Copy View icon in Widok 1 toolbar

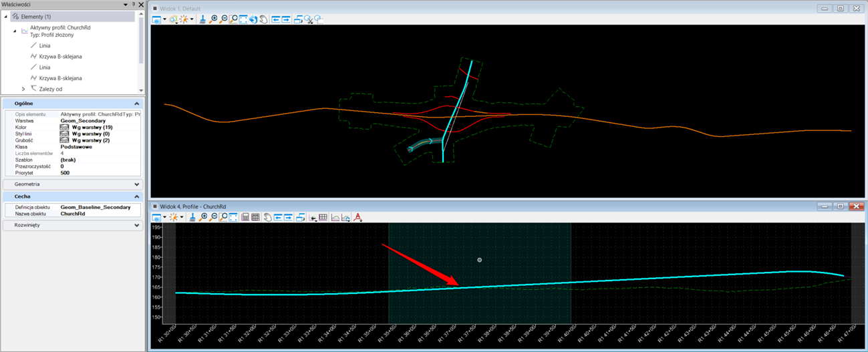299,19
